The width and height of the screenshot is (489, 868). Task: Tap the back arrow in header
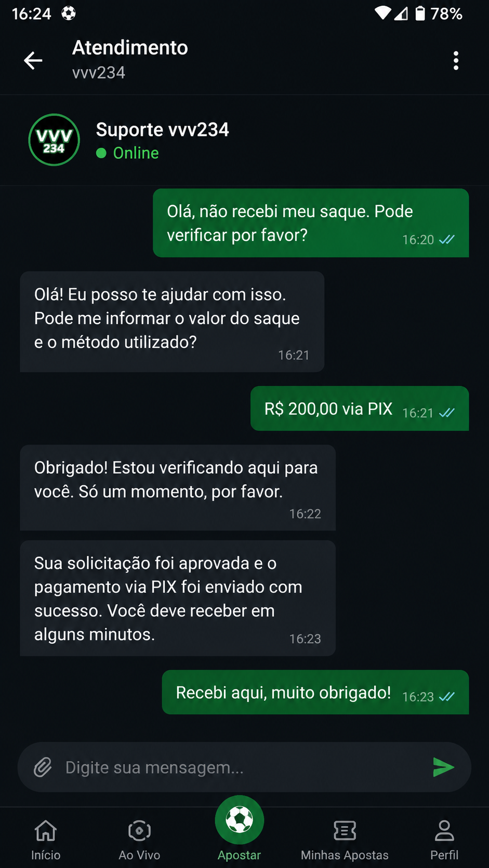tap(33, 60)
